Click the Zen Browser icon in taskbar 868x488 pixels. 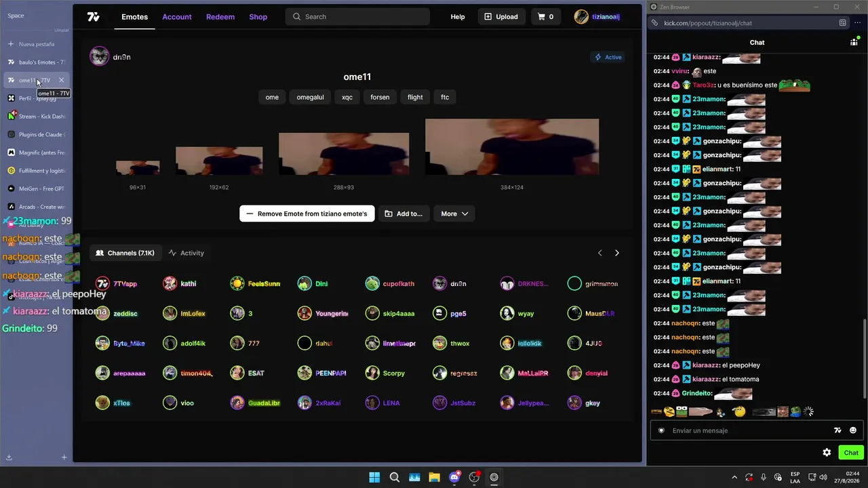[x=494, y=477]
